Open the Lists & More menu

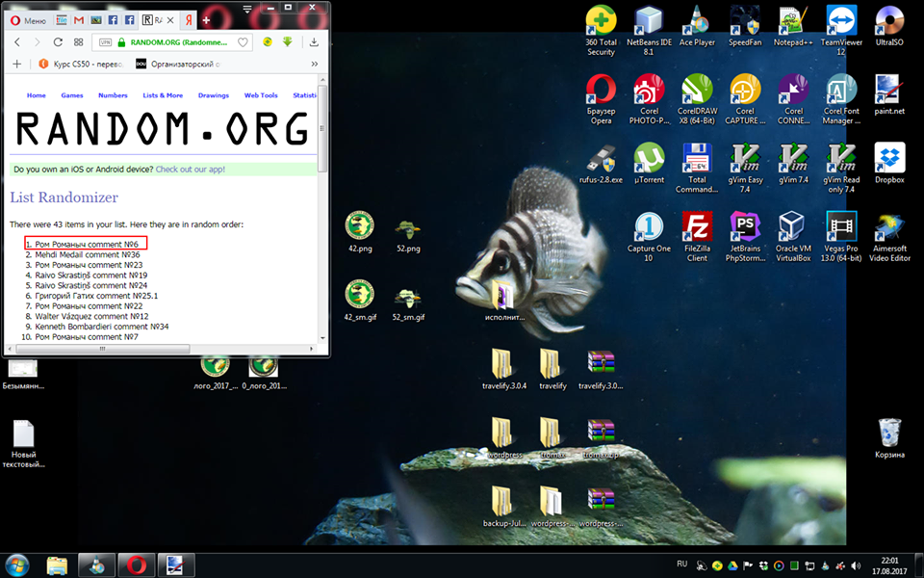click(x=163, y=95)
